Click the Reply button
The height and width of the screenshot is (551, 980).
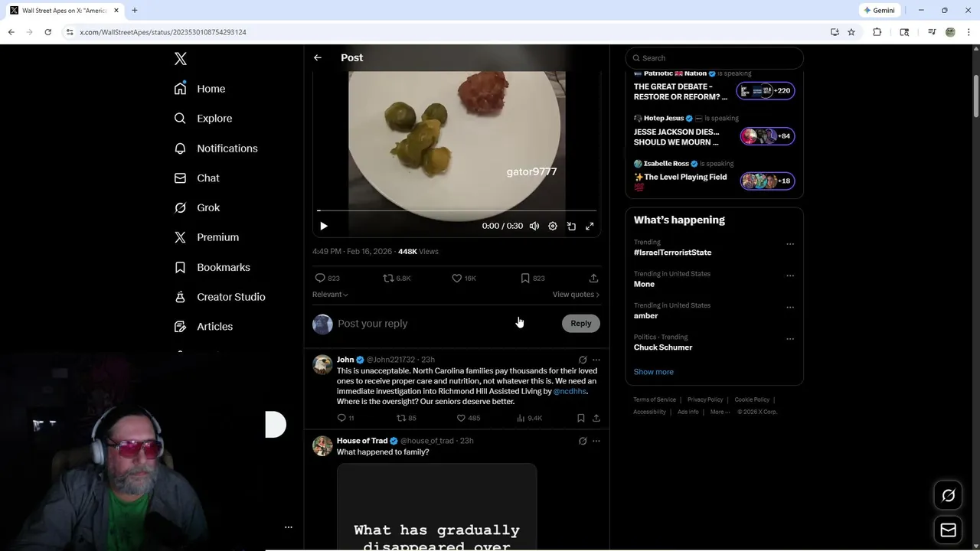581,324
